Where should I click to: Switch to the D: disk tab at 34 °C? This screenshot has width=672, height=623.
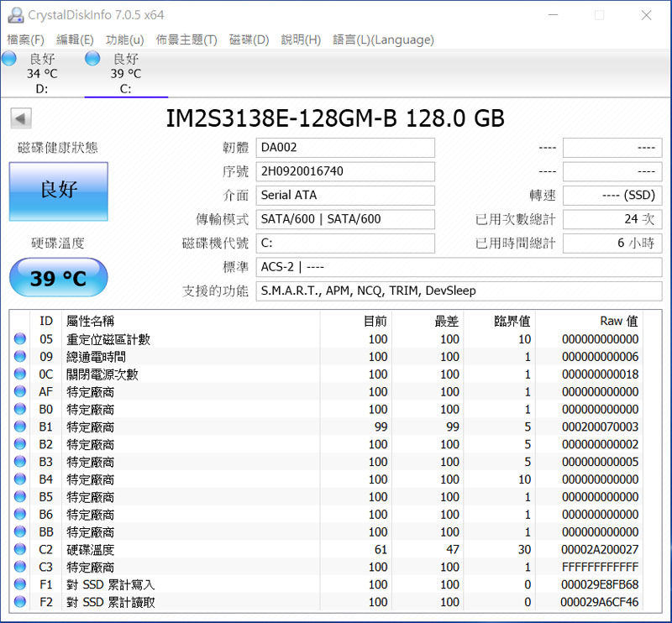pyautogui.click(x=42, y=73)
